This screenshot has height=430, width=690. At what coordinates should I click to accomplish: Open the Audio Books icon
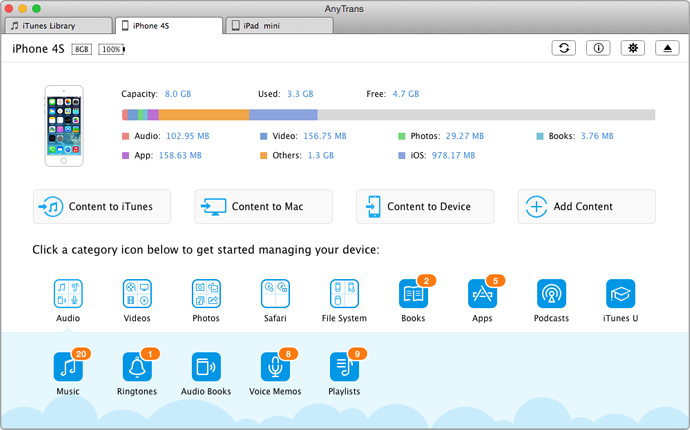tap(206, 367)
